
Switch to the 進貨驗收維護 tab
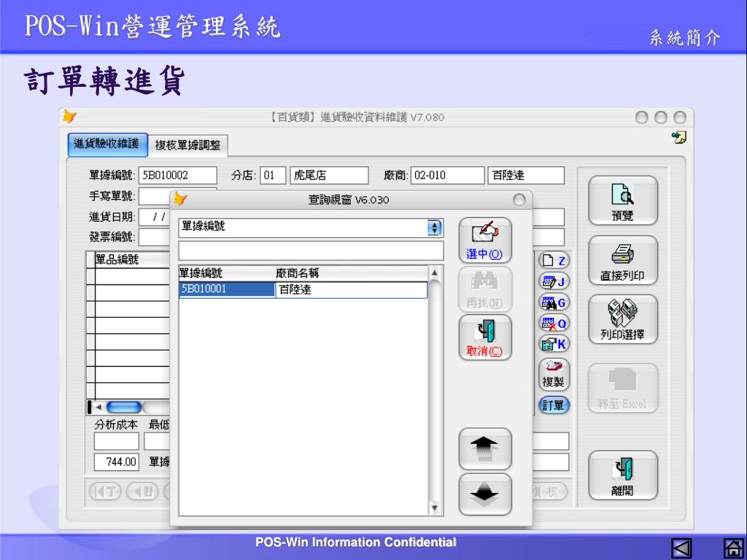108,144
